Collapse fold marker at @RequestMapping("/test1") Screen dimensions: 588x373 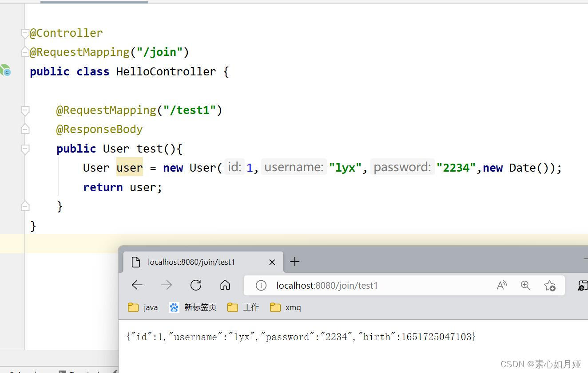coord(25,110)
